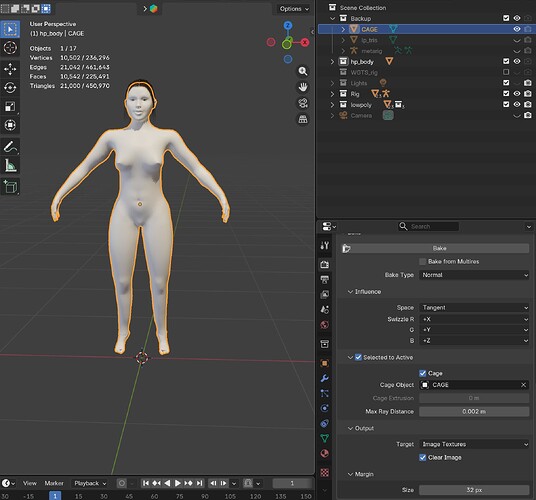The height and width of the screenshot is (500, 536).
Task: Open the Marker menu in timeline
Action: click(x=54, y=483)
